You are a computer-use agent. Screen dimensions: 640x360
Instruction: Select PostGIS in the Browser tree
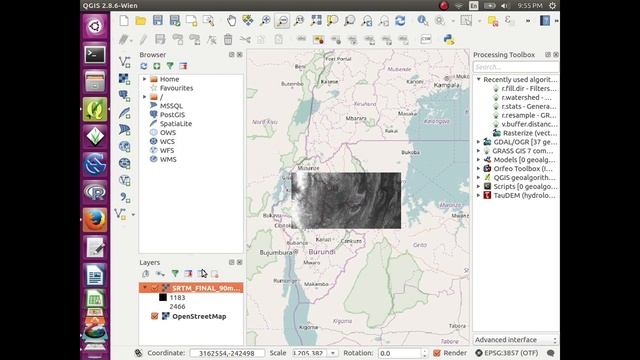[x=172, y=115]
